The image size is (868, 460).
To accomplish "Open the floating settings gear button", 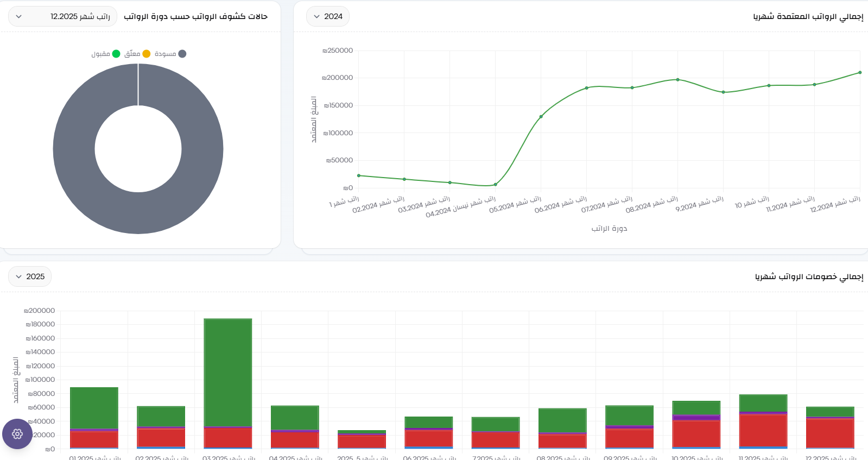I will click(17, 434).
